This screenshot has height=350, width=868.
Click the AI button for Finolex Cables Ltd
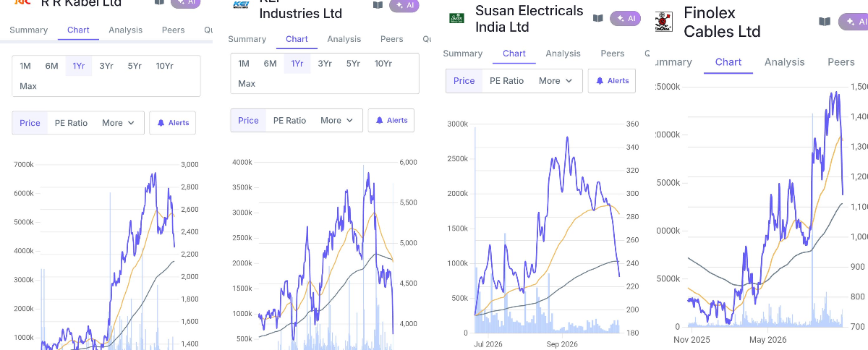tap(854, 22)
